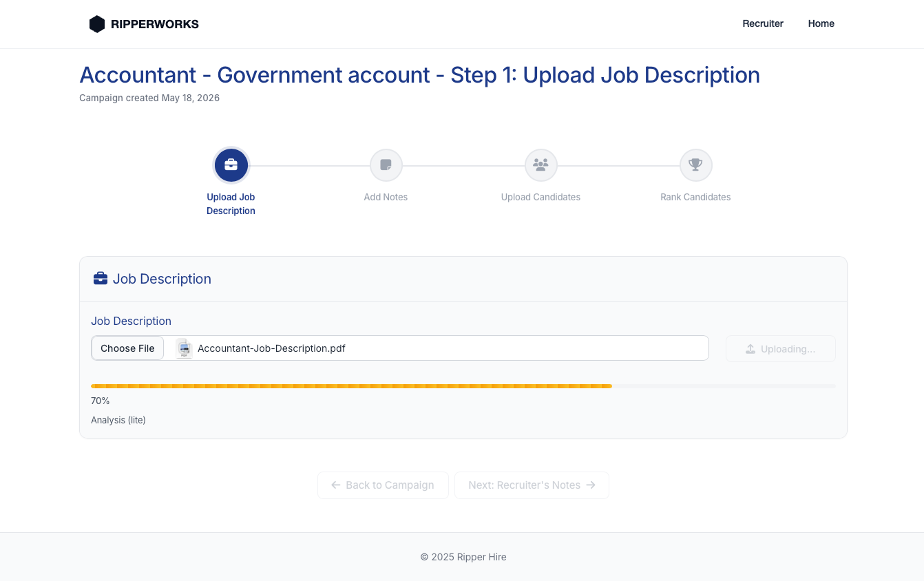Image resolution: width=924 pixels, height=581 pixels.
Task: Click the Choose File button
Action: (x=127, y=348)
